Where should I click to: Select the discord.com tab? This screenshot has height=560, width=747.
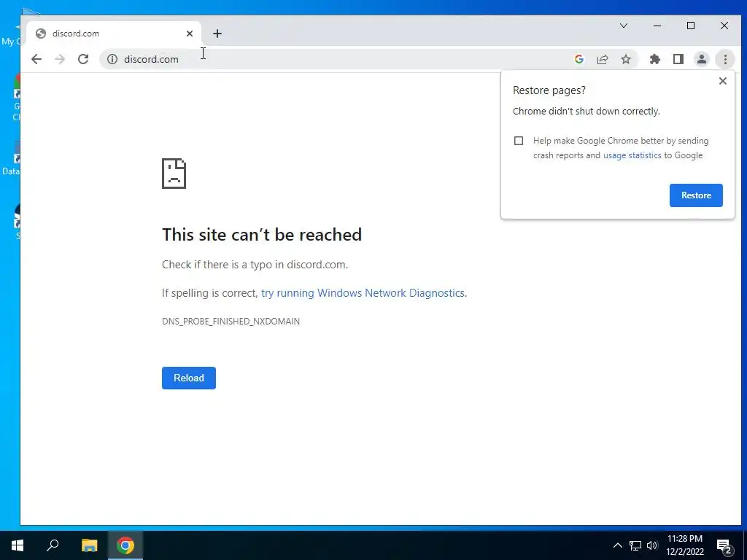pyautogui.click(x=115, y=34)
